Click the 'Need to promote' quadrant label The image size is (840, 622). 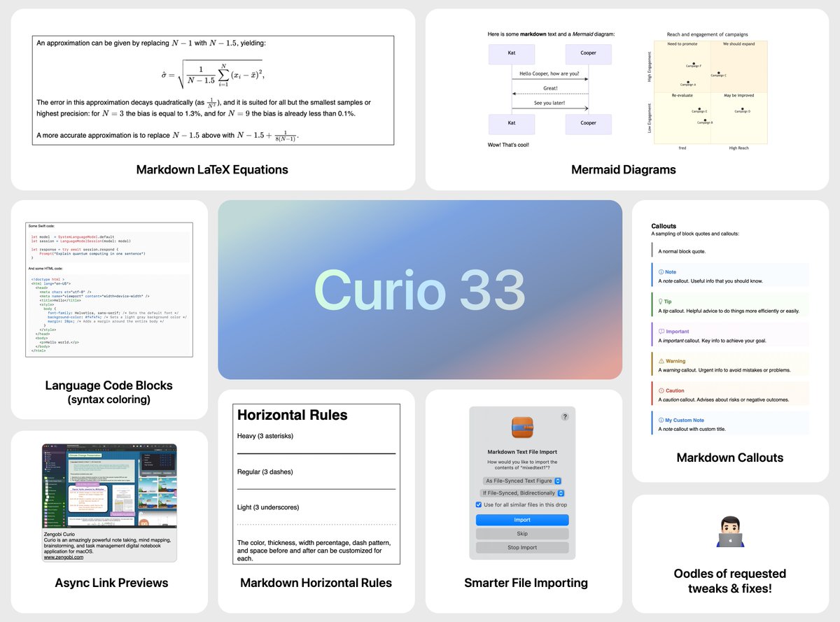tap(682, 44)
